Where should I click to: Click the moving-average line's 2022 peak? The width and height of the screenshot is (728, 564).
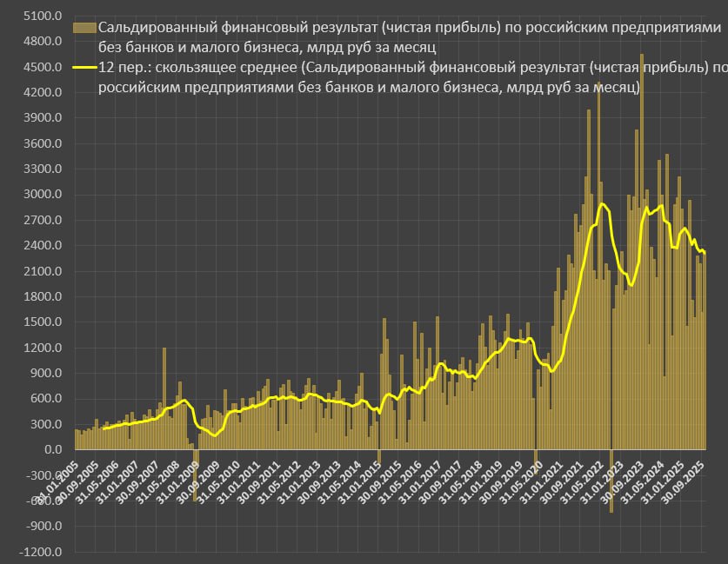click(602, 204)
